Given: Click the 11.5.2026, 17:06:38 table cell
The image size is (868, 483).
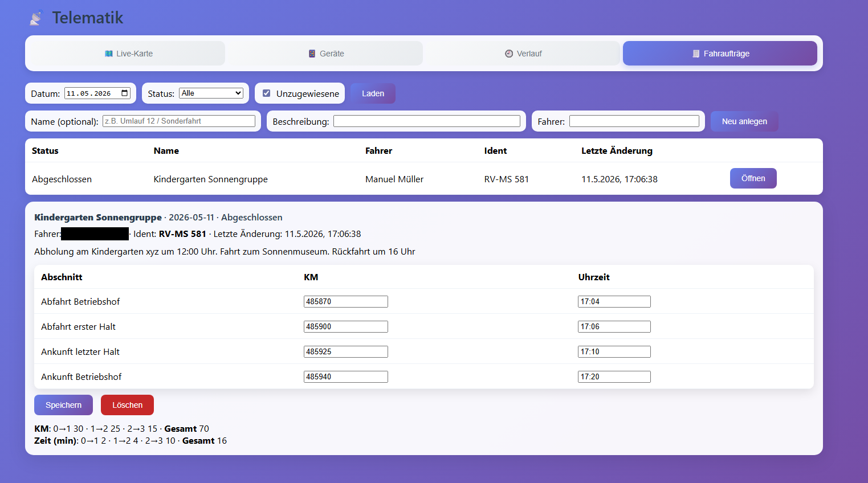Looking at the screenshot, I should 620,179.
